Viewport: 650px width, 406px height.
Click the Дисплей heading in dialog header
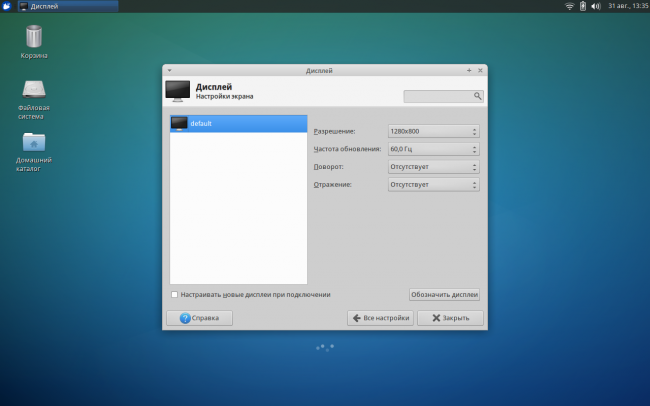coord(213,87)
